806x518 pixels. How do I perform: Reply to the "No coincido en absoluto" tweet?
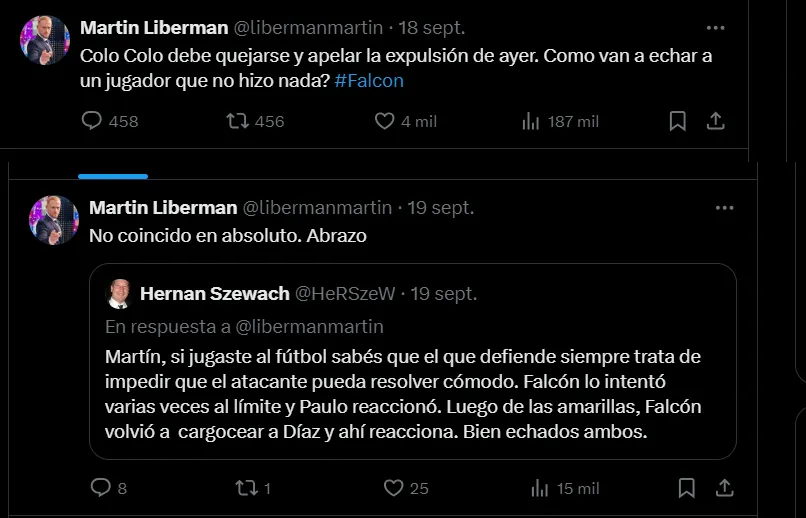coord(101,488)
